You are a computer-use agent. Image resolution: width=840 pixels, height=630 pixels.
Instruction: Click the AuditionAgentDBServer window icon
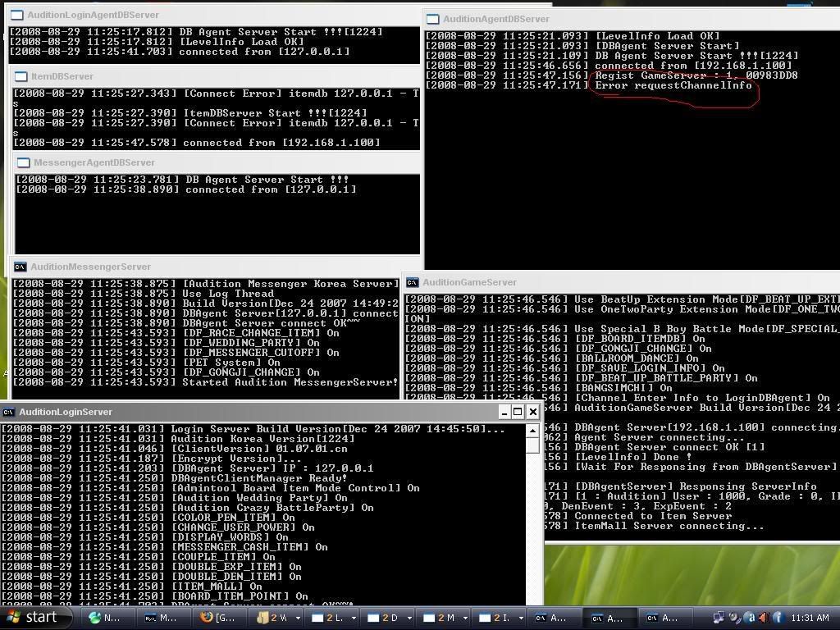tap(433, 19)
